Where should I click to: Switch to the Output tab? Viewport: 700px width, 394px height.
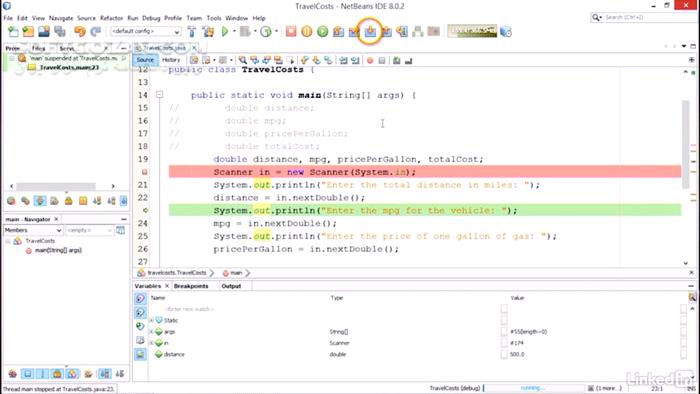pos(231,286)
